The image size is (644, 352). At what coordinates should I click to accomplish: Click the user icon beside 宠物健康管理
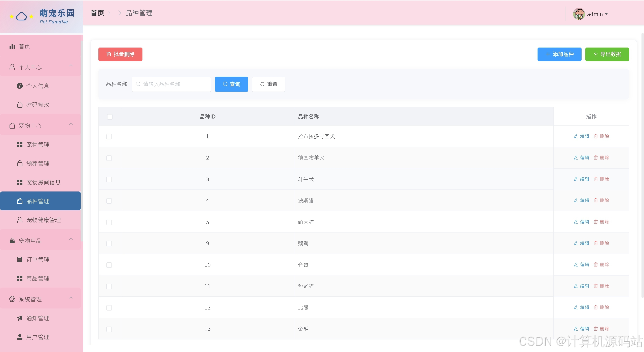click(x=20, y=220)
